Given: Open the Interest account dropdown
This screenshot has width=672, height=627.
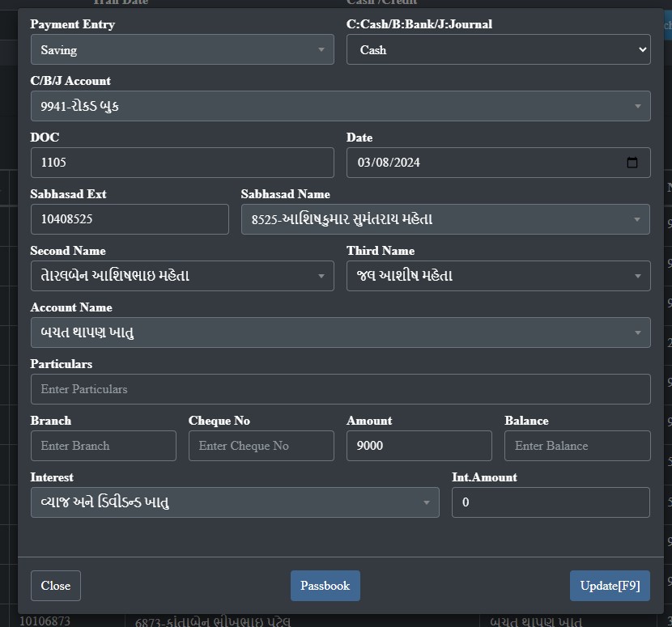Looking at the screenshot, I should coord(235,502).
